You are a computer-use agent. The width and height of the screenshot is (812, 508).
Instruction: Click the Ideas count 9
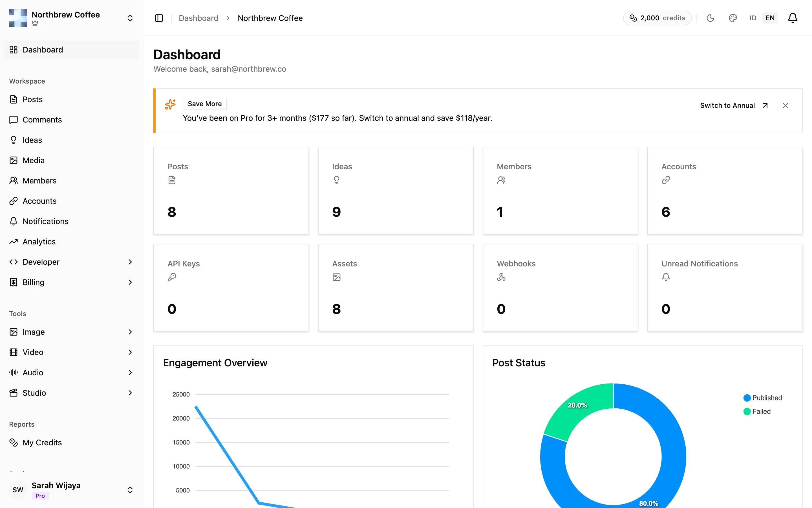337,212
